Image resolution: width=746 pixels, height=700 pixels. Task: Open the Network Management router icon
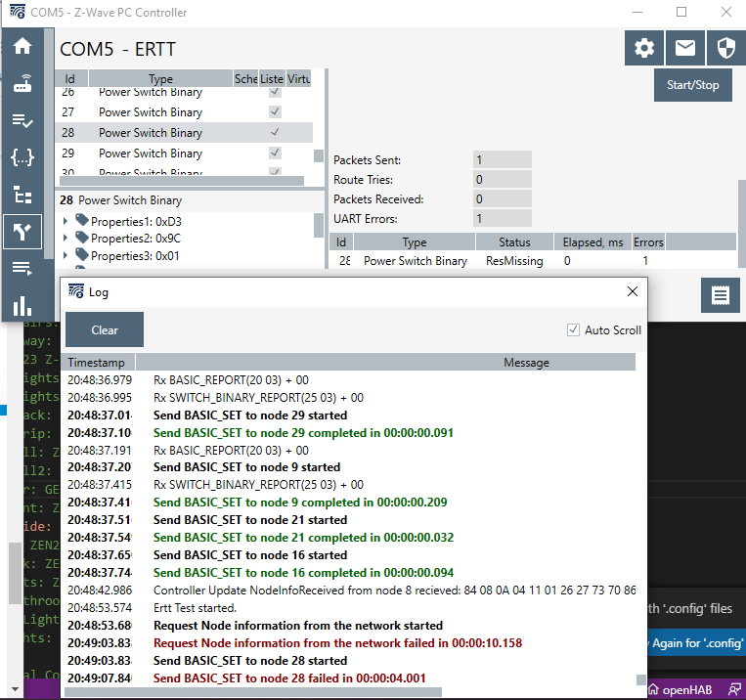[22, 84]
